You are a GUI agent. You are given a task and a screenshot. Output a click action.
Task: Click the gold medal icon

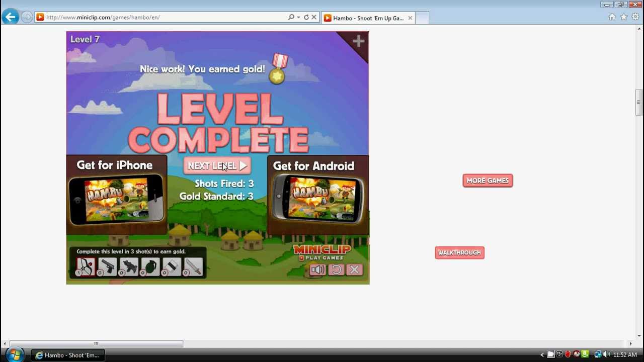(278, 69)
